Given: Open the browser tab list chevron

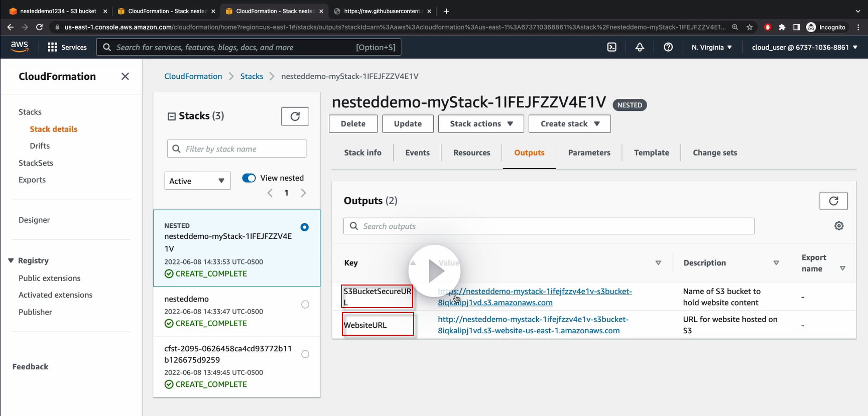Looking at the screenshot, I should [x=857, y=11].
